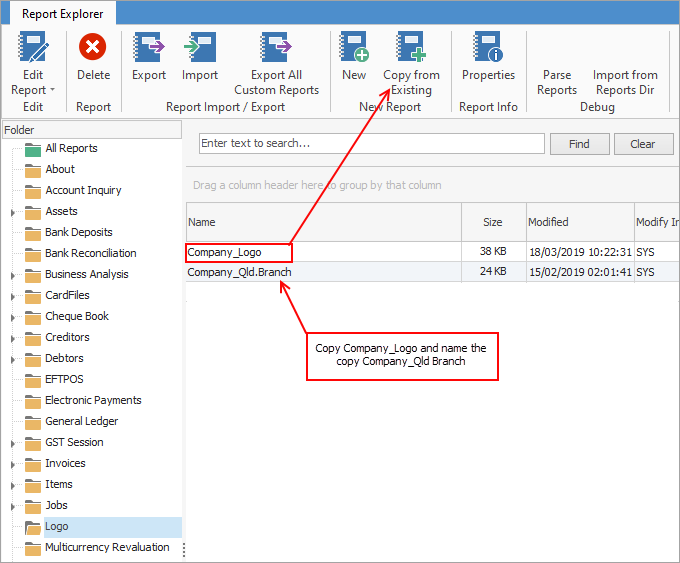Click the red Delete report icon
This screenshot has width=680, height=563.
93,48
